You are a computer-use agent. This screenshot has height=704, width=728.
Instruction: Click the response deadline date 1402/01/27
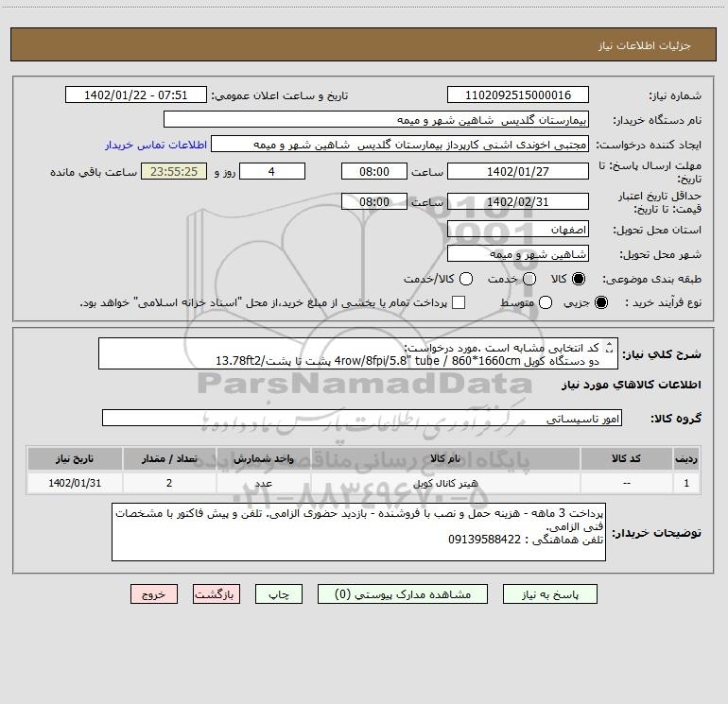[x=518, y=171]
